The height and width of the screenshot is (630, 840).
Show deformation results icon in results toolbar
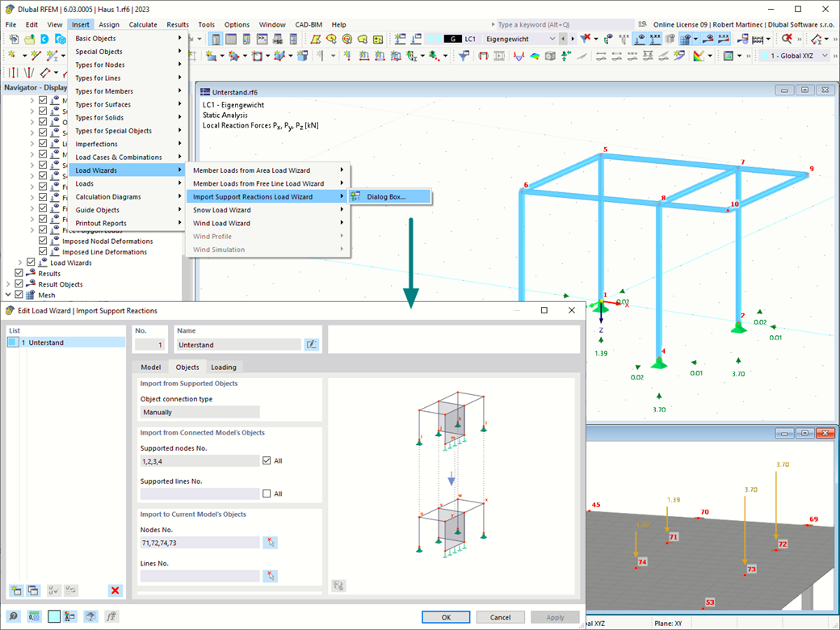tap(519, 56)
